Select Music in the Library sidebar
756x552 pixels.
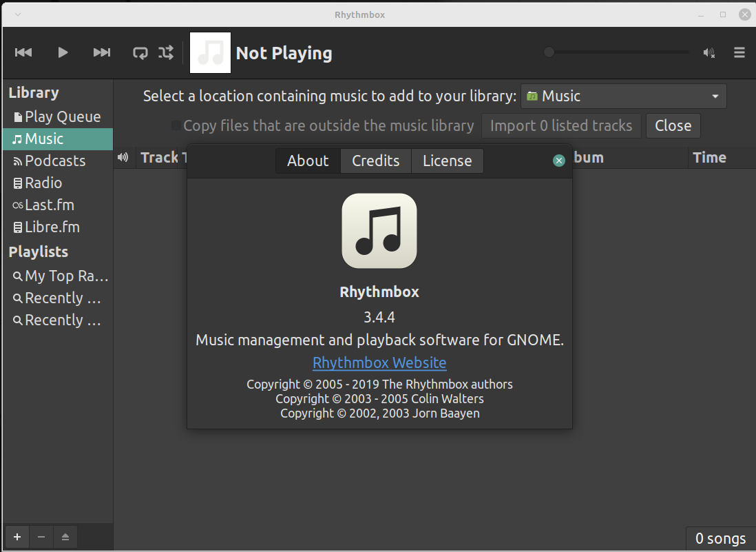pyautogui.click(x=58, y=139)
